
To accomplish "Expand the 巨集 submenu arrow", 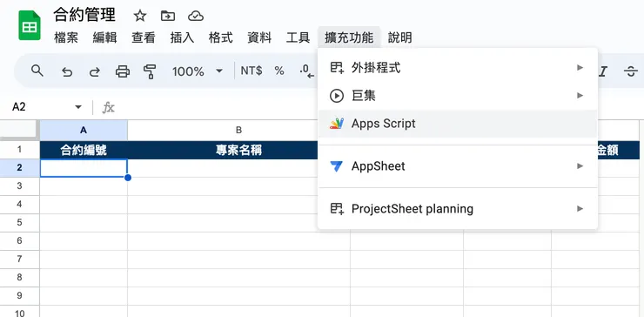I will [580, 96].
